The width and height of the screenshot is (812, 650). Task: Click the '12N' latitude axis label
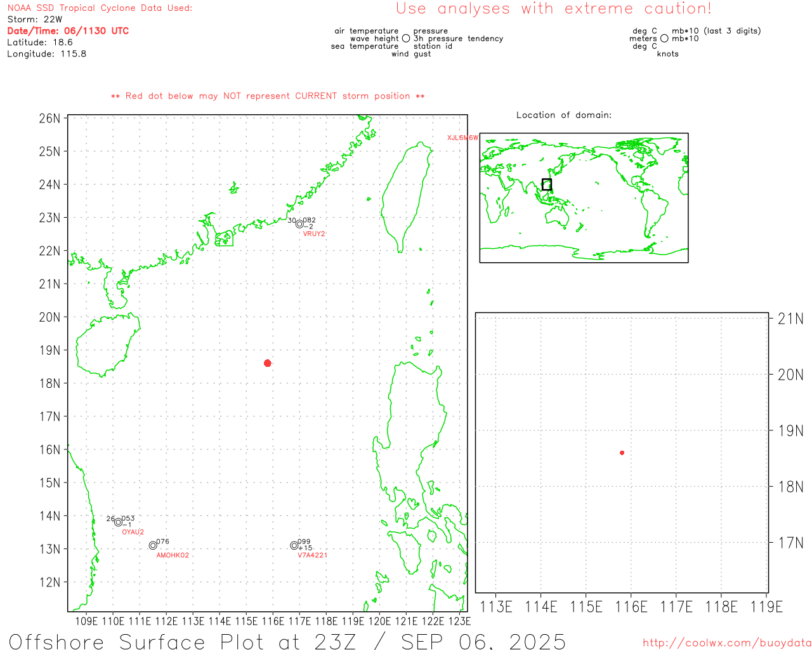pyautogui.click(x=50, y=583)
